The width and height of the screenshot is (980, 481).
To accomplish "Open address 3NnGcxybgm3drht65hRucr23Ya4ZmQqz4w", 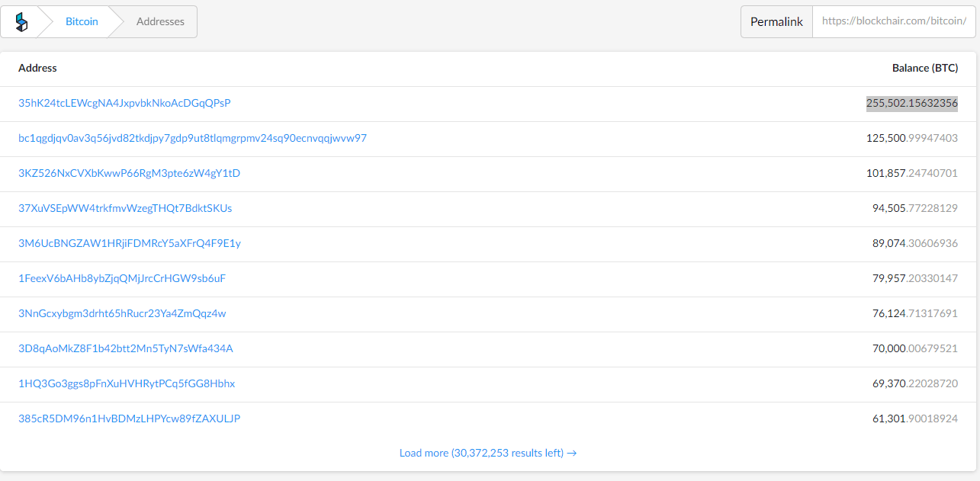I will tap(122, 313).
